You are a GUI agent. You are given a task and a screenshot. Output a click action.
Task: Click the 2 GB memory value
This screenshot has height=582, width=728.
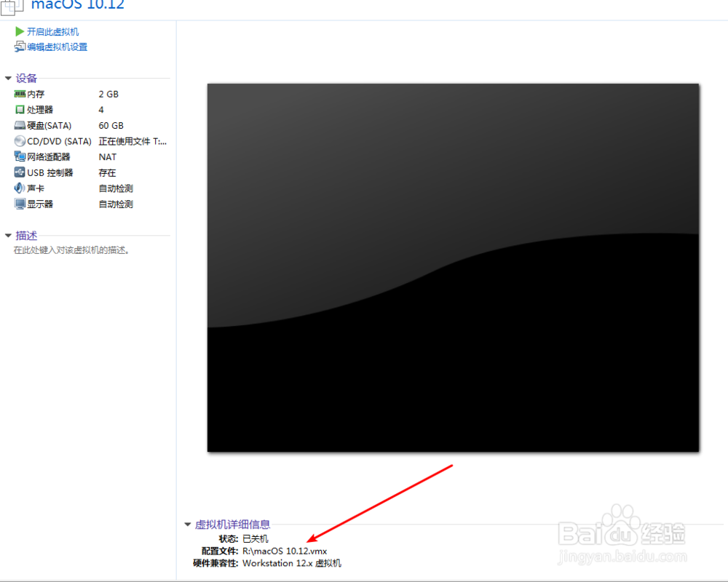108,95
